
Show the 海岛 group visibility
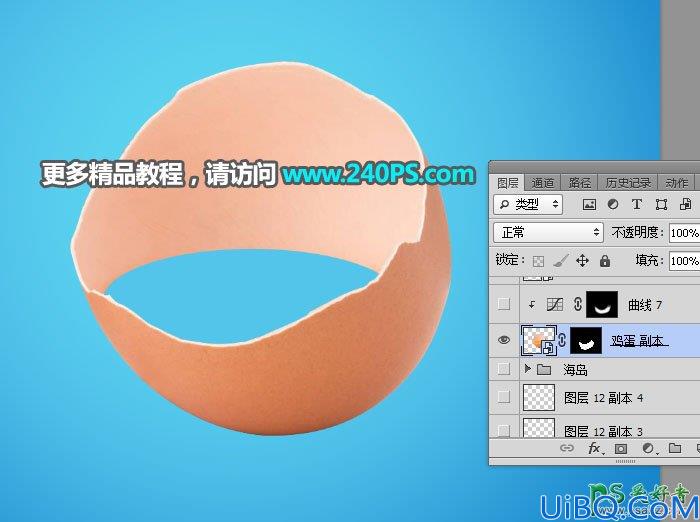pos(504,369)
